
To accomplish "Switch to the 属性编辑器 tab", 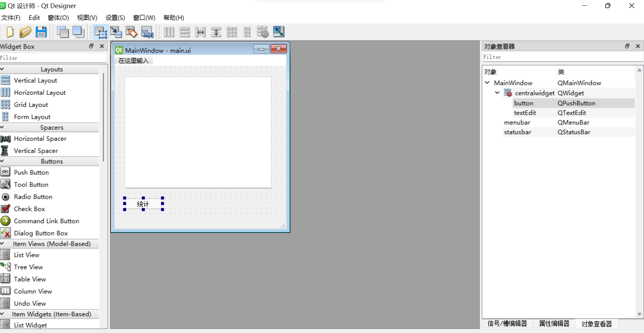I will pyautogui.click(x=553, y=323).
